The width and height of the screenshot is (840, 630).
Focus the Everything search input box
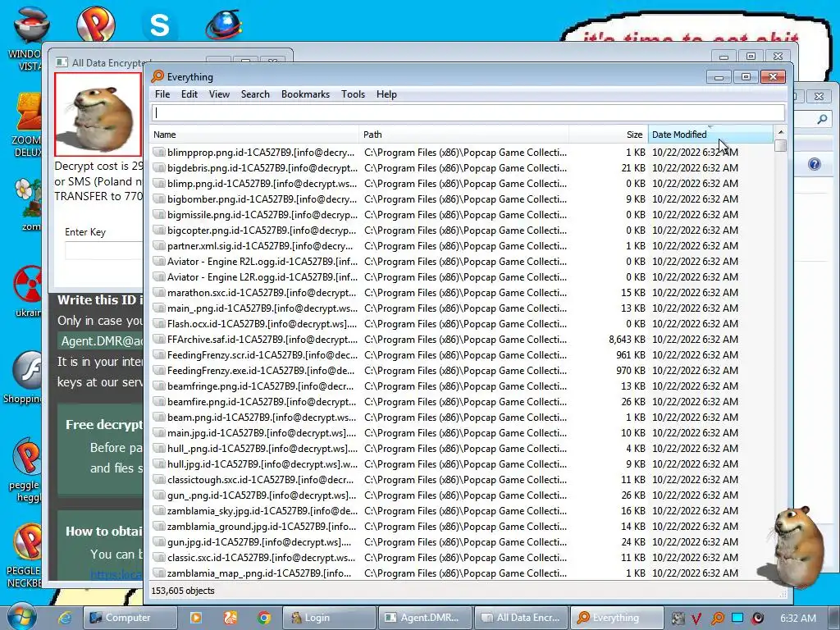click(x=468, y=112)
